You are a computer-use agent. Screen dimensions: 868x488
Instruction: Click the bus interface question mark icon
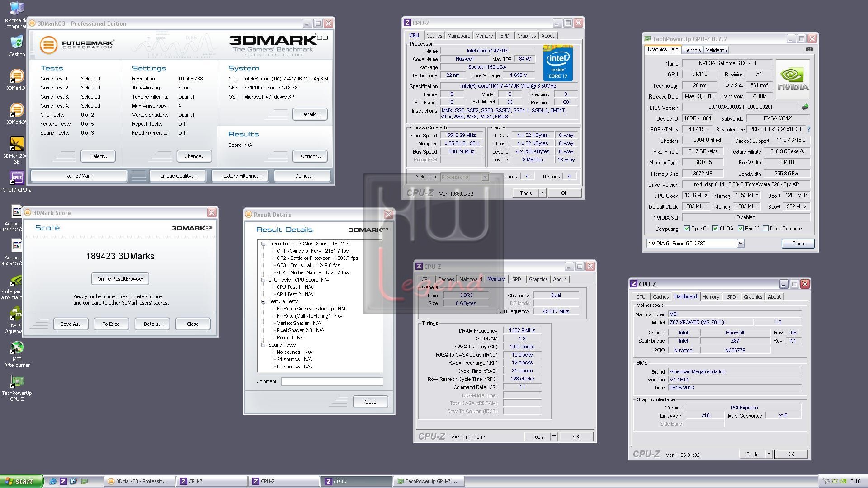(809, 129)
